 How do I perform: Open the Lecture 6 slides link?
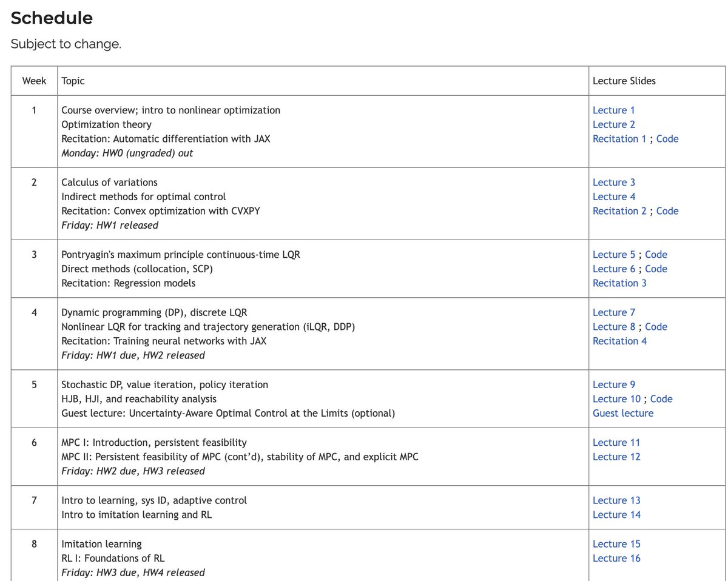[x=614, y=269]
